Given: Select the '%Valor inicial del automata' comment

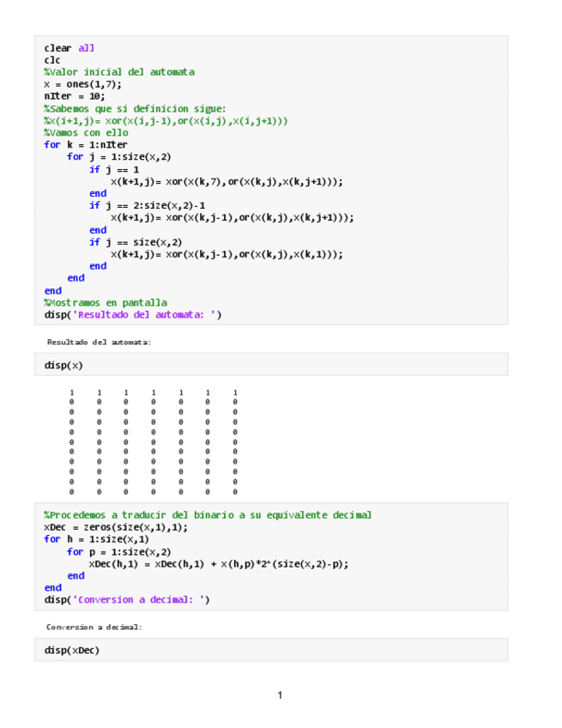Looking at the screenshot, I should [x=119, y=72].
